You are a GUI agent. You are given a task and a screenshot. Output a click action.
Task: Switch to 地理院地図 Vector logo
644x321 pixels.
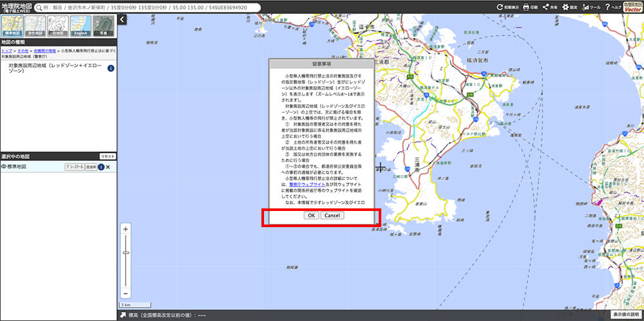pyautogui.click(x=632, y=7)
